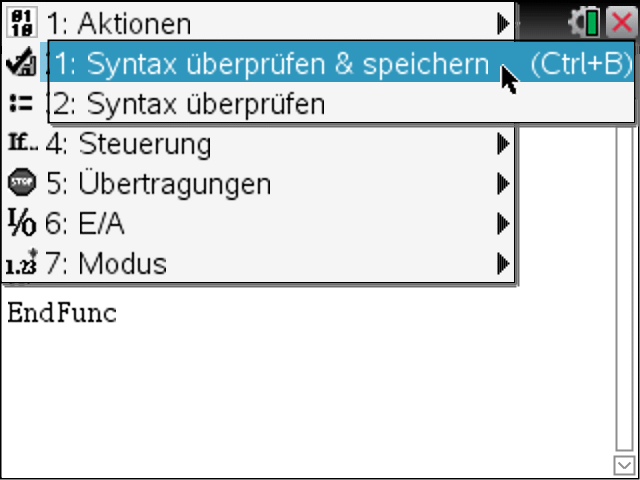Click the I/O icon for E/A
The height and width of the screenshot is (480, 640).
click(22, 223)
